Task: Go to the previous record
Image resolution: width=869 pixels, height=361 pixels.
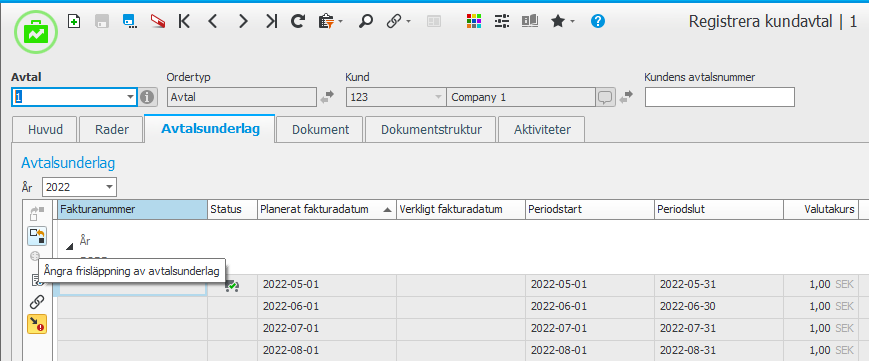Action: [213, 22]
